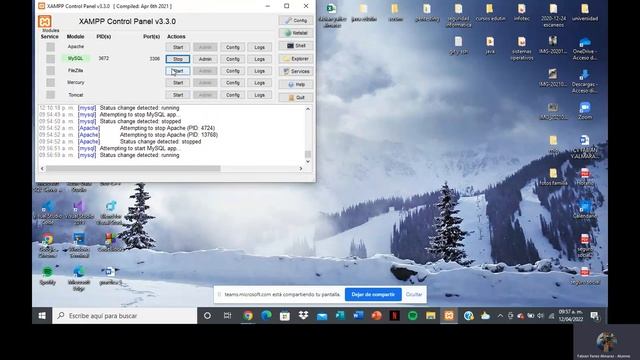Select the Google Chrome desktop shortcut

tap(48, 245)
